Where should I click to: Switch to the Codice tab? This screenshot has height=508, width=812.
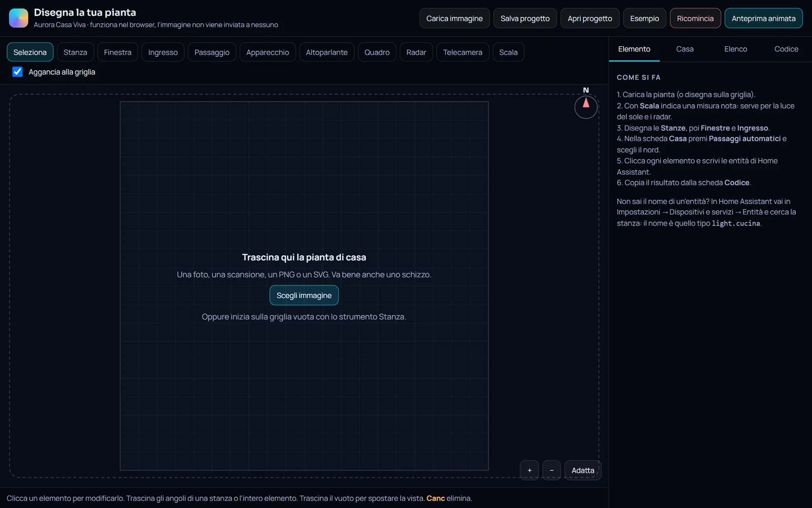786,49
